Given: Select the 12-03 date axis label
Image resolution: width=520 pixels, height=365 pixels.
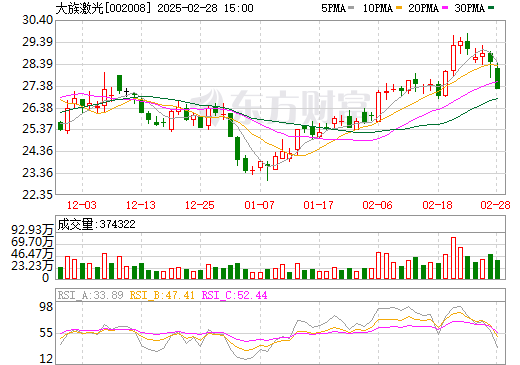Looking at the screenshot, I should (82, 205).
